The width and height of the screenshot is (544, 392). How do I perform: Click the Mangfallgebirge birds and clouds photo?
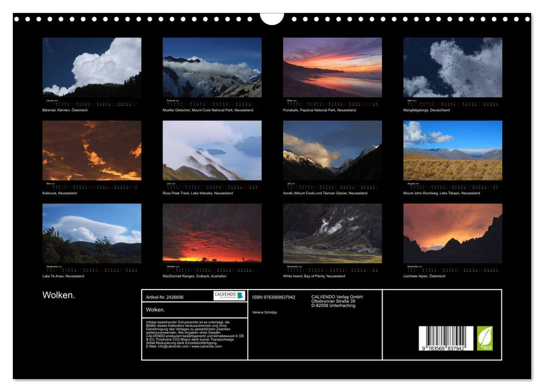[x=453, y=67]
